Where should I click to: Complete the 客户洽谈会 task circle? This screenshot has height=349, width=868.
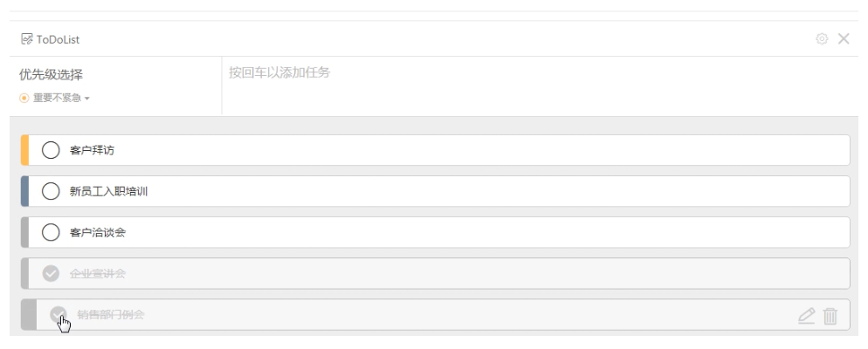[x=51, y=232]
